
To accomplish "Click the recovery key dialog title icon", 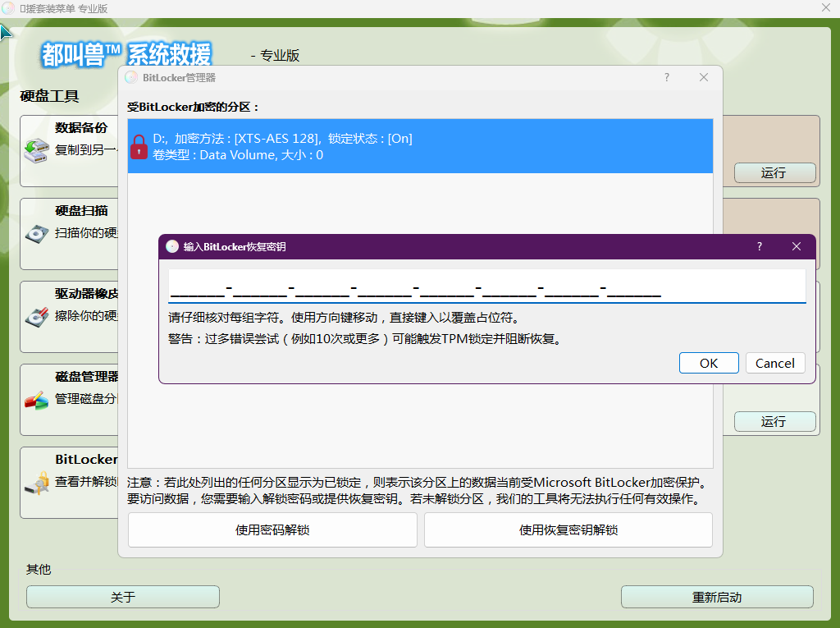I will pyautogui.click(x=172, y=246).
